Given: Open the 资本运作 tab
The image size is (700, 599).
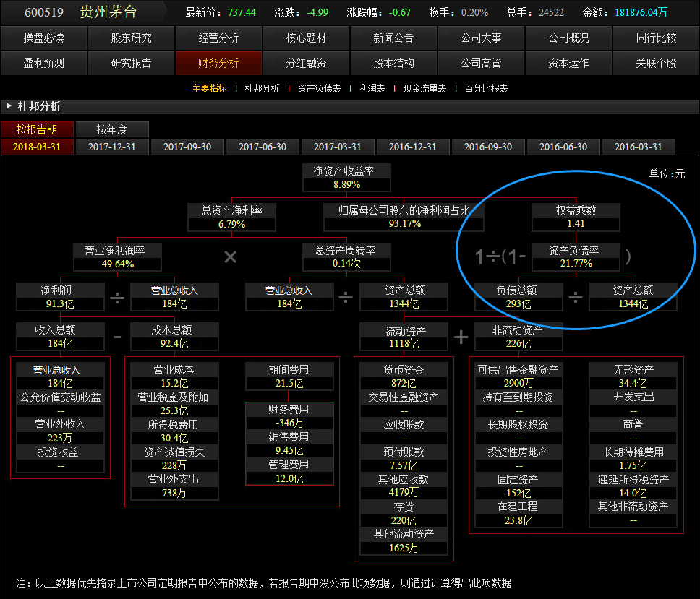Looking at the screenshot, I should point(568,64).
